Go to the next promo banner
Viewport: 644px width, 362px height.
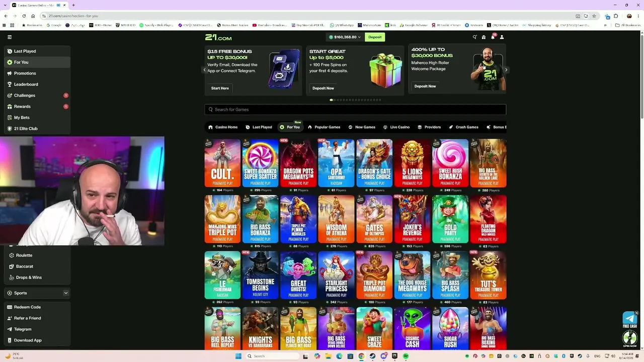tap(506, 70)
